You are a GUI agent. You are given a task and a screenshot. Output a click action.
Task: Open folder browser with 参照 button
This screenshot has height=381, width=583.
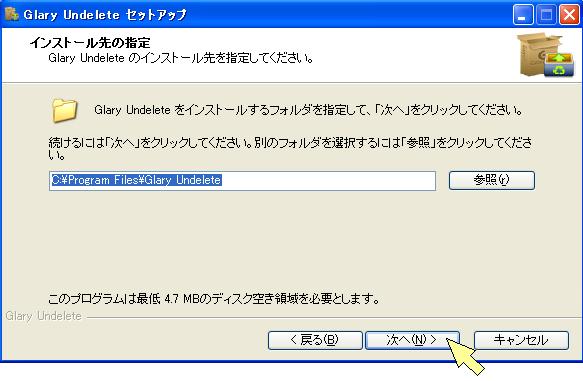tap(492, 180)
